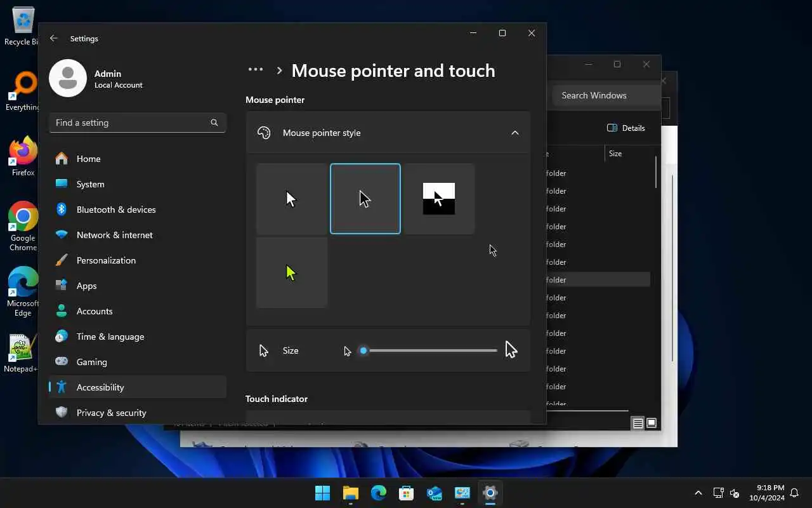The height and width of the screenshot is (508, 812).
Task: Click the Home icon in sidebar
Action: click(x=62, y=159)
